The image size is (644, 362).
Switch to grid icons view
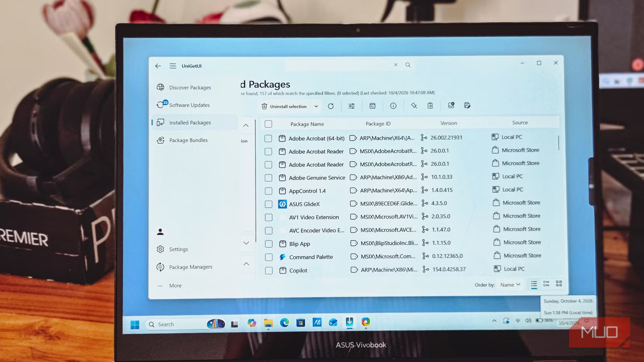[559, 284]
